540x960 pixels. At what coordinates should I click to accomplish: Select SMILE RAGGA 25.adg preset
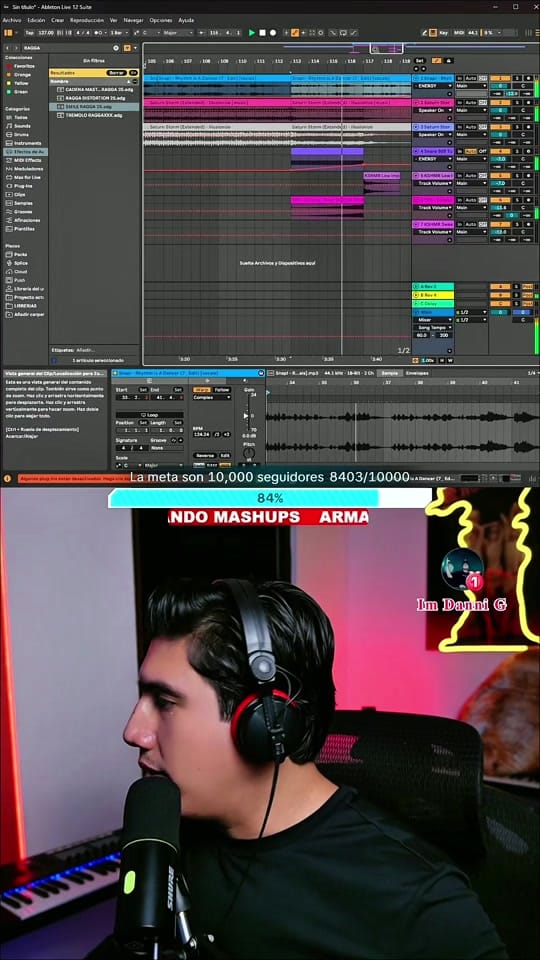pos(94,107)
